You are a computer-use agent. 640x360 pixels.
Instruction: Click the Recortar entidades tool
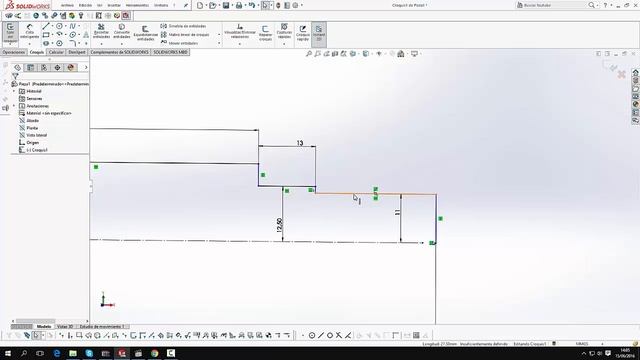pyautogui.click(x=101, y=31)
